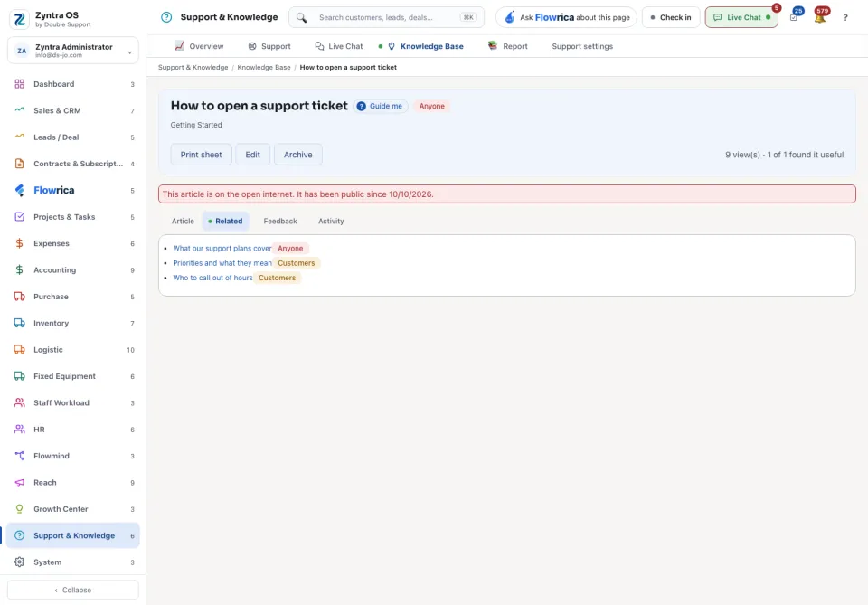868x605 pixels.
Task: Open Contracts & Subscriptions document icon
Action: coord(19,164)
